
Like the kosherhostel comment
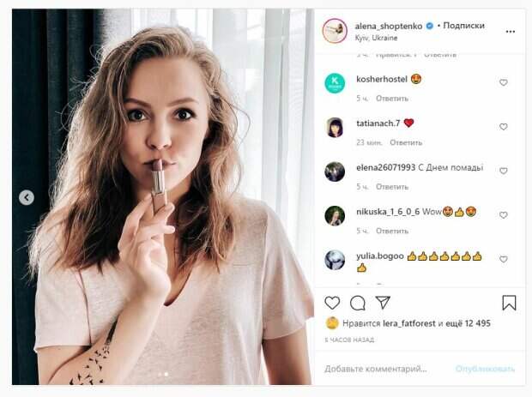pyautogui.click(x=504, y=83)
